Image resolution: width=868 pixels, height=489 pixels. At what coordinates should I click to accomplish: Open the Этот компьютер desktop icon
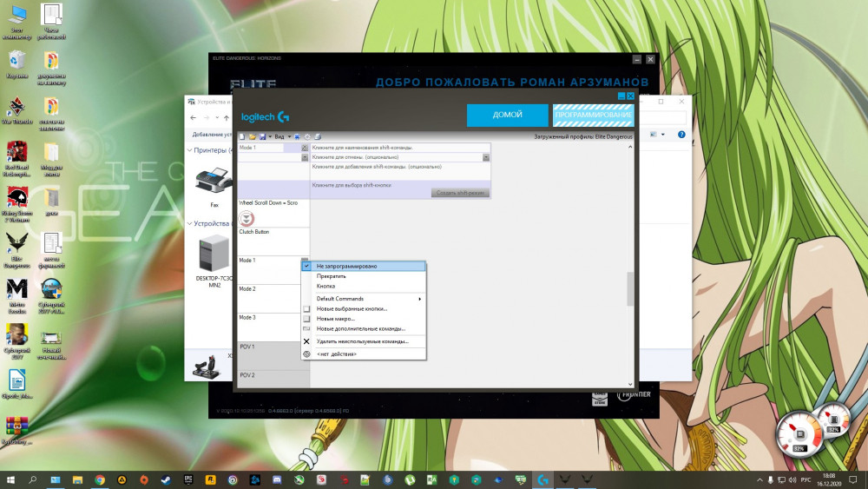coord(17,23)
